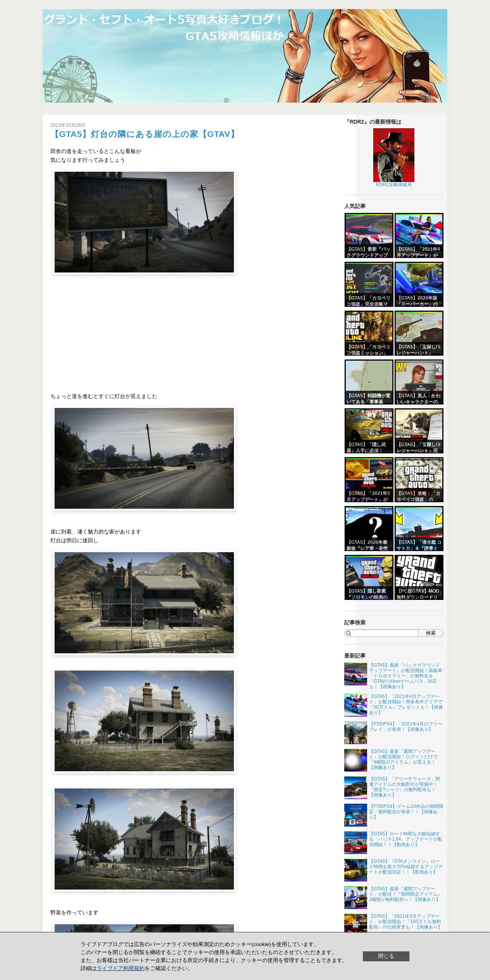Open popular article 2021年4月アップデート thumbnail
Viewport: 490px width, 980px height.
(x=419, y=235)
